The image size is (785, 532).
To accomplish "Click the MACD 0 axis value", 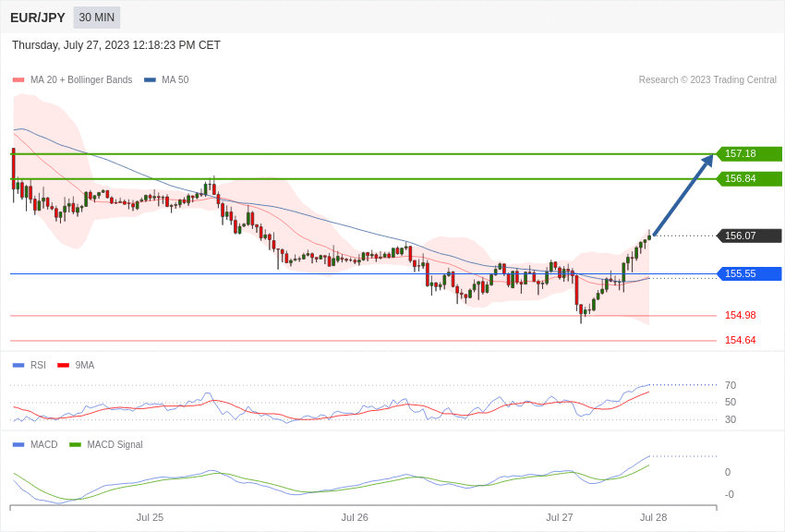I will click(x=728, y=473).
